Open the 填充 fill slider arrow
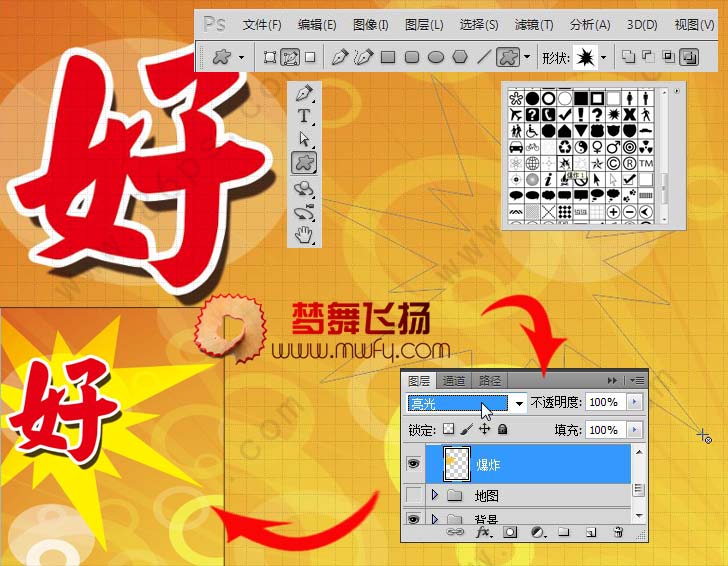 [635, 430]
